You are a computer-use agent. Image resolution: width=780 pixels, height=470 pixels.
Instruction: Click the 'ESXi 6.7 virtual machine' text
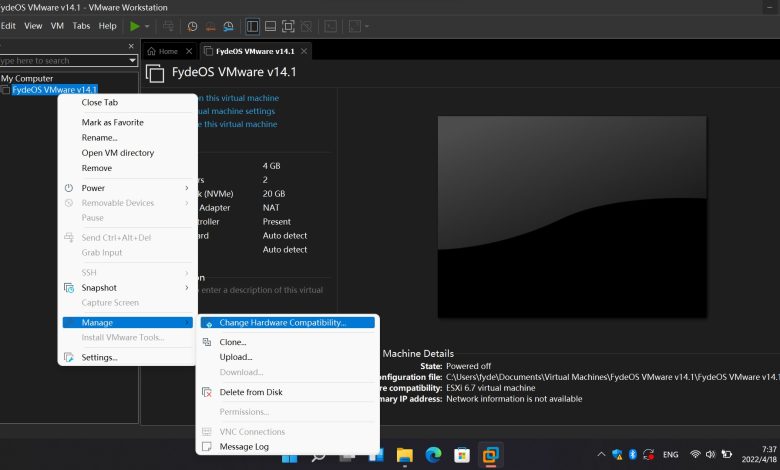pos(490,388)
